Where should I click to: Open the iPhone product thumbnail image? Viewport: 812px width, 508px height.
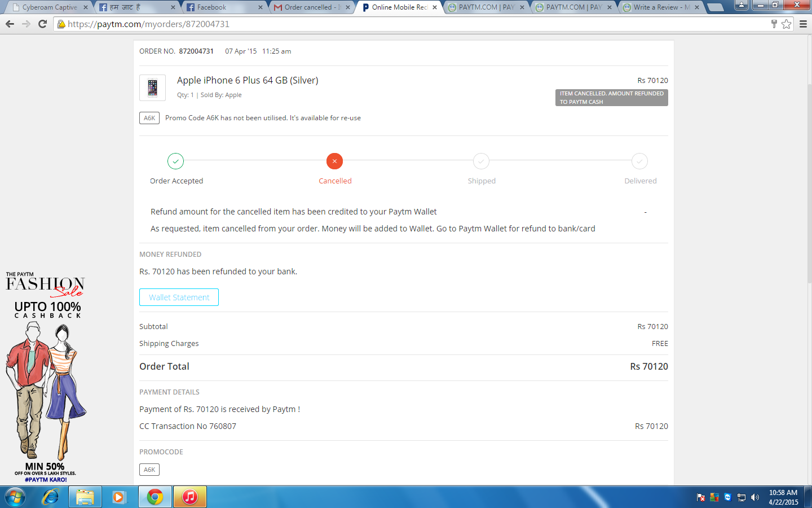click(152, 87)
